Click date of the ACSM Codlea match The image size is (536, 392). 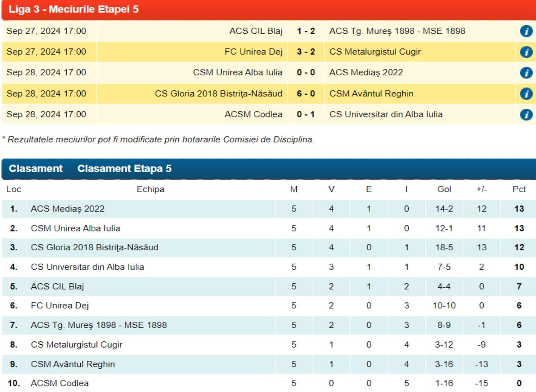coord(46,114)
